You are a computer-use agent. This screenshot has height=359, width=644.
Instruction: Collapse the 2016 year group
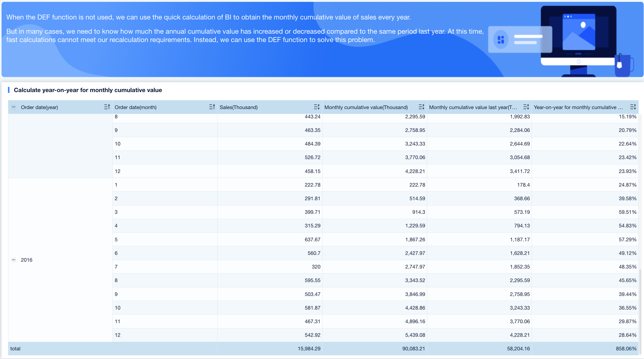(14, 260)
